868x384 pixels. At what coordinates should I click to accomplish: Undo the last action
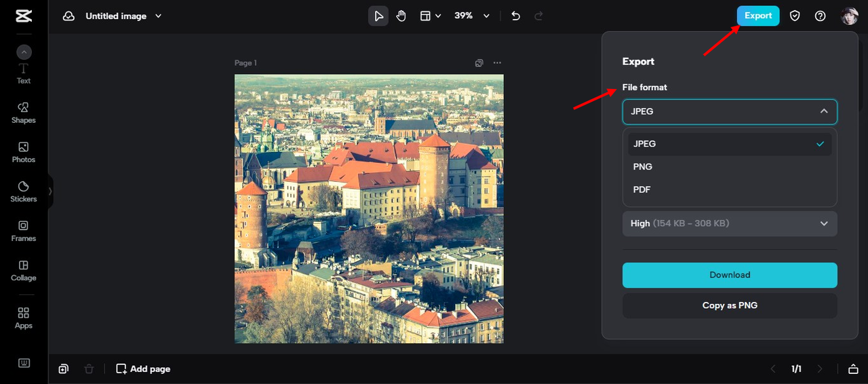(x=516, y=16)
